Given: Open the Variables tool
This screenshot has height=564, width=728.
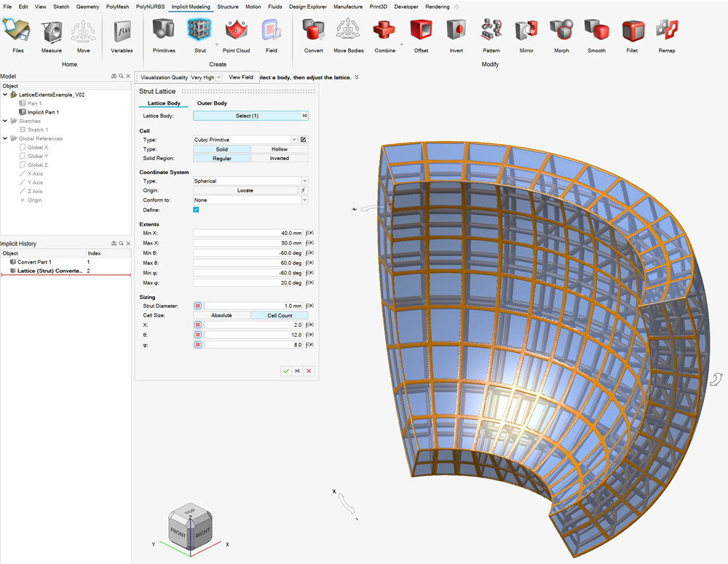Looking at the screenshot, I should coord(122,31).
